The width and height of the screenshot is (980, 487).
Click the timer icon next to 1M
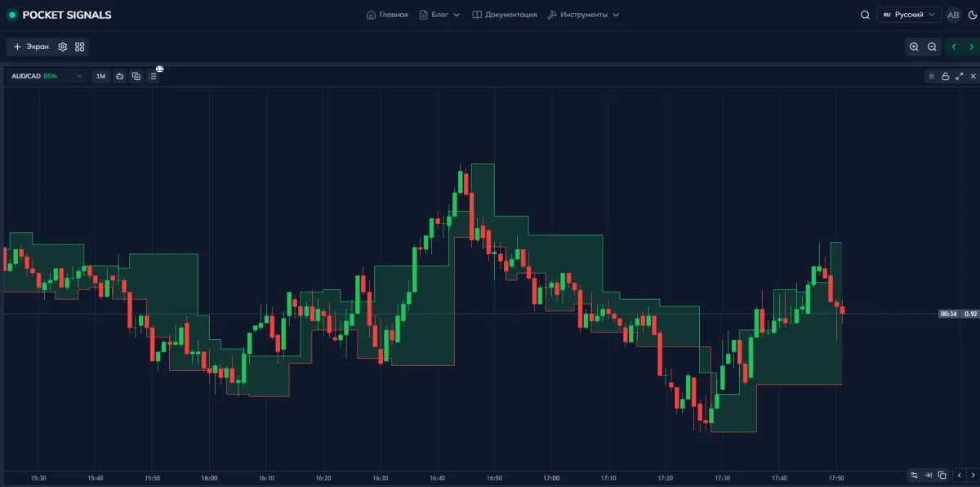[119, 76]
